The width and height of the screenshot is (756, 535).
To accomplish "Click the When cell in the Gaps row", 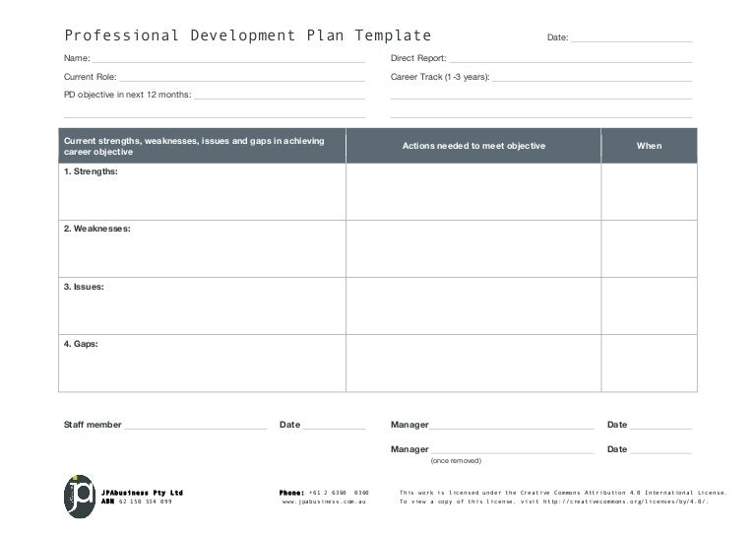I will pyautogui.click(x=649, y=364).
